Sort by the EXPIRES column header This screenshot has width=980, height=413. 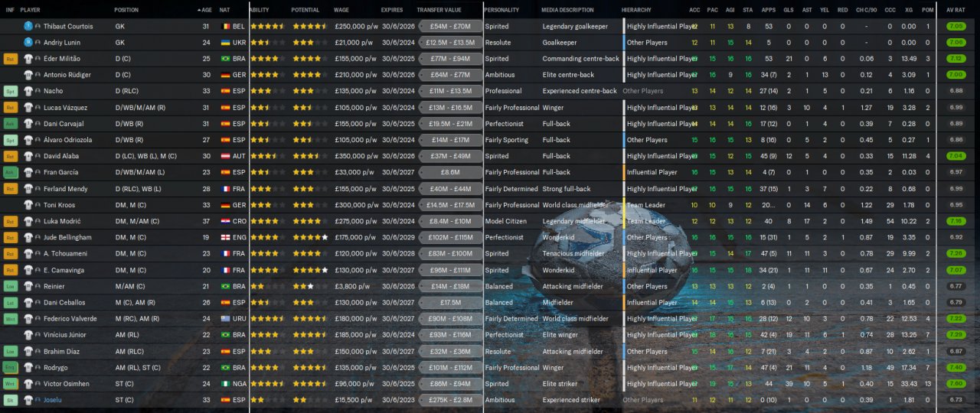[392, 10]
